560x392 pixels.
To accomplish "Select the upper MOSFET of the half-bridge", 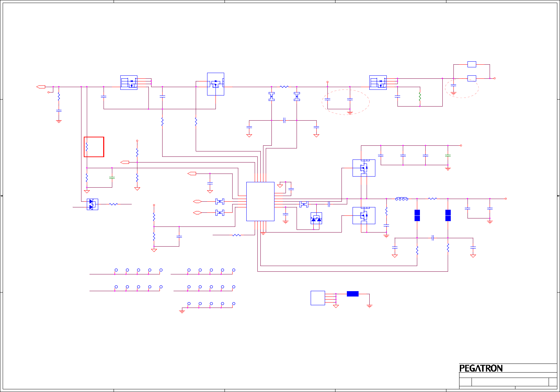I will coord(364,168).
